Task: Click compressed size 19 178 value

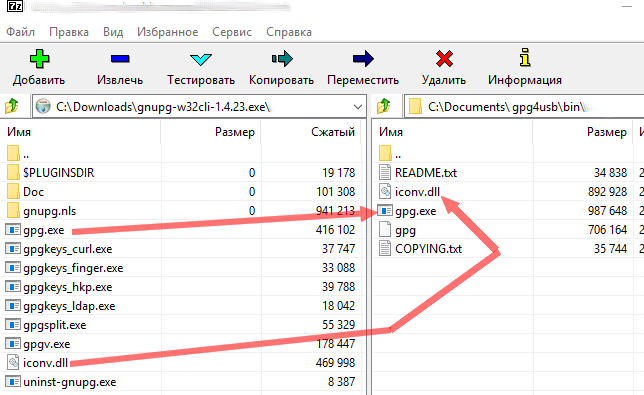Action: coord(338,172)
